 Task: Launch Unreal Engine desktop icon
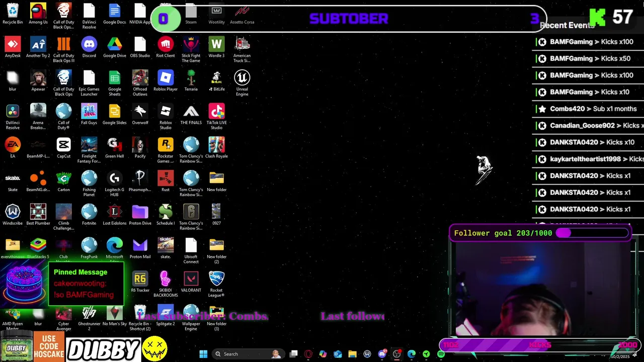pyautogui.click(x=242, y=83)
